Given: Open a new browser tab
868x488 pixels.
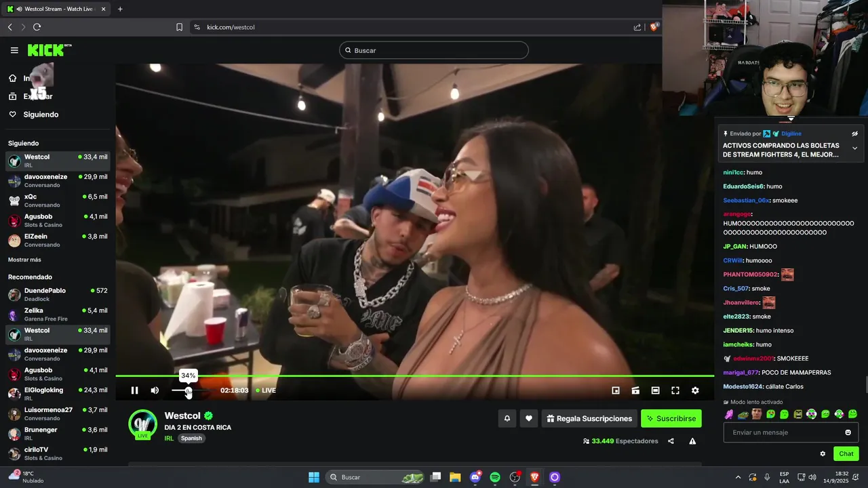Looking at the screenshot, I should [x=120, y=9].
